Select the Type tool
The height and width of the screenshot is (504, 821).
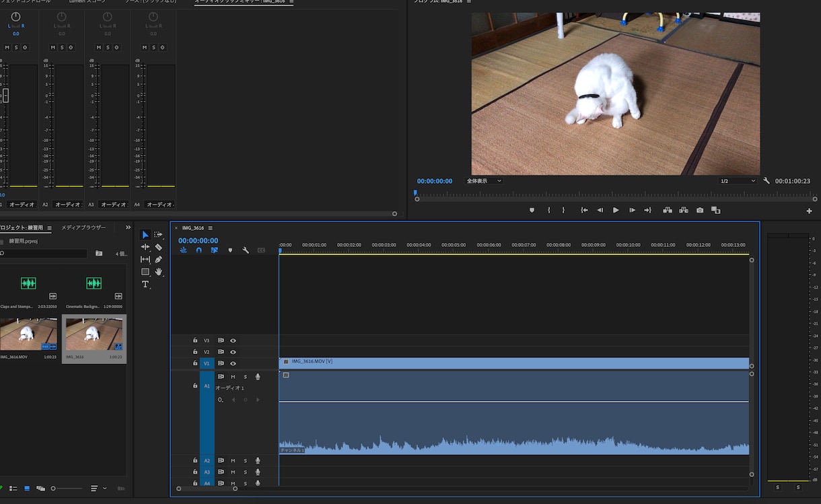(x=145, y=285)
